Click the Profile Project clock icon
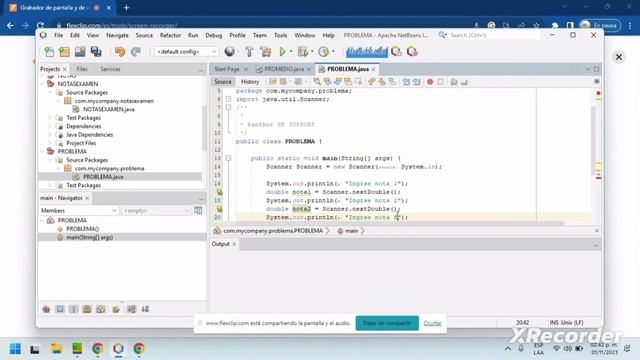Screen dimensions: 640x360 323,51
